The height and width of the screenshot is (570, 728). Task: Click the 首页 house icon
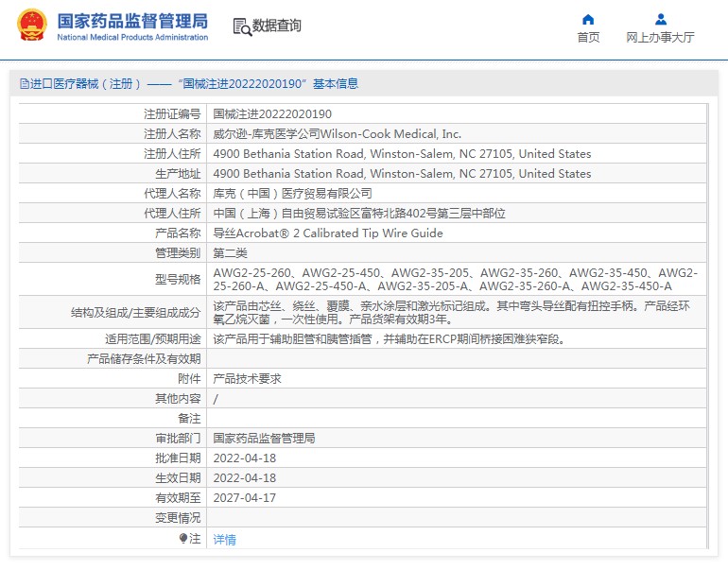tap(588, 19)
